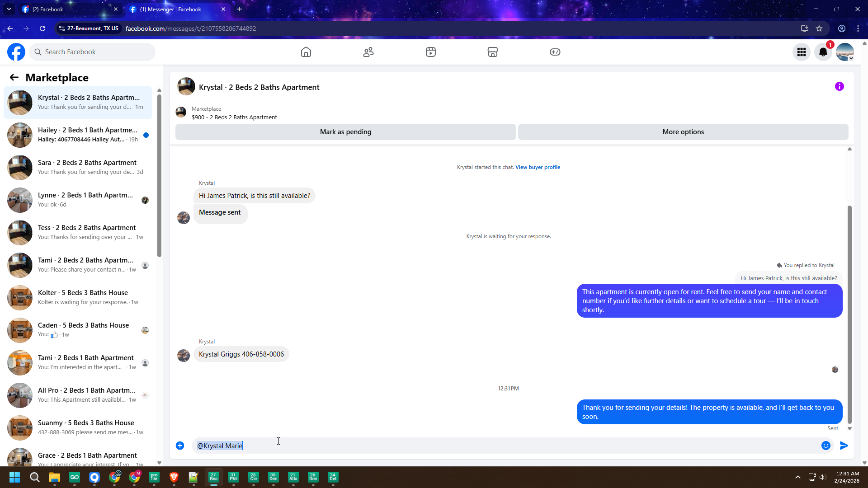Open the Friends icon in top navigation
The width and height of the screenshot is (868, 488).
point(368,52)
